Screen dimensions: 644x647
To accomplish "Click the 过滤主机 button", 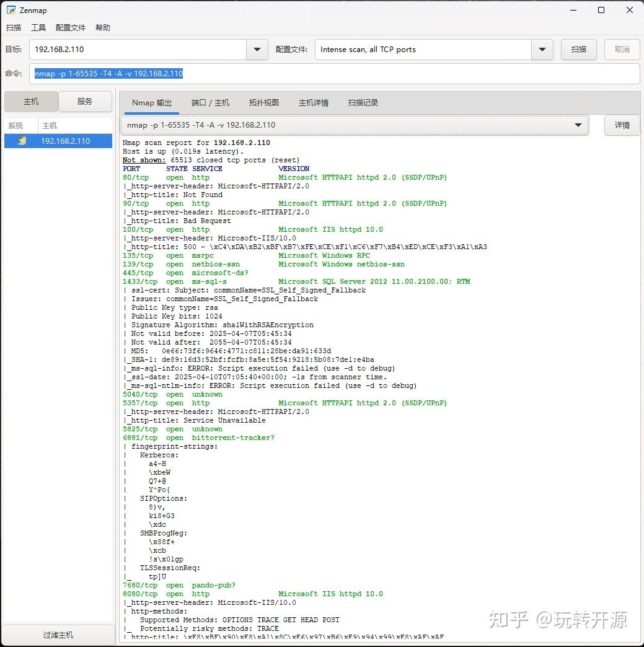I will click(57, 635).
